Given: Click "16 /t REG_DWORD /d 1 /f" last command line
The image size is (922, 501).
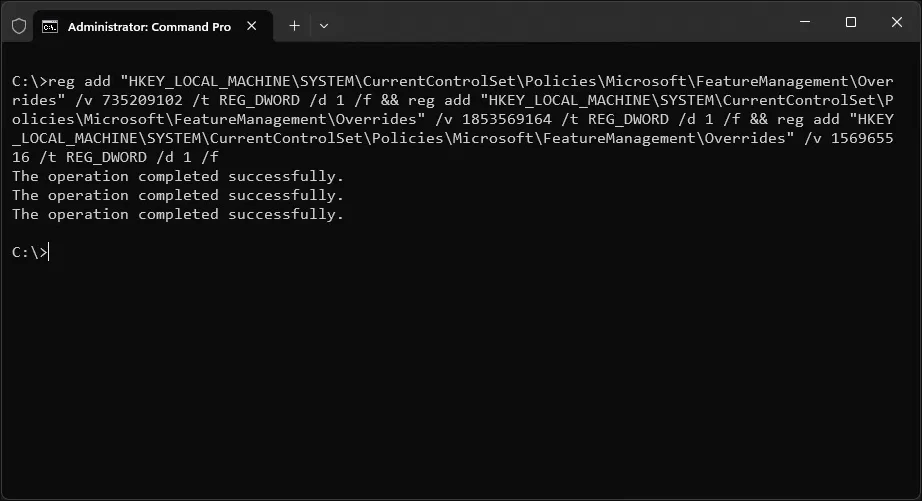Looking at the screenshot, I should [115, 158].
